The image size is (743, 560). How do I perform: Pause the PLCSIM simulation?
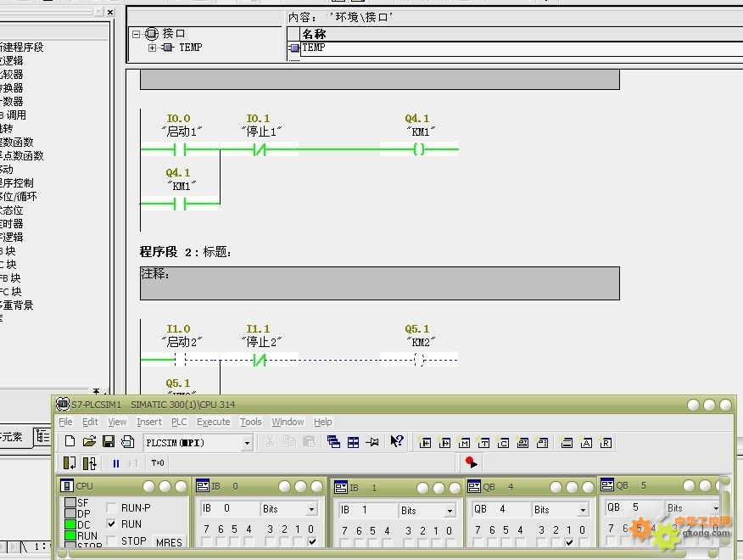click(x=116, y=463)
